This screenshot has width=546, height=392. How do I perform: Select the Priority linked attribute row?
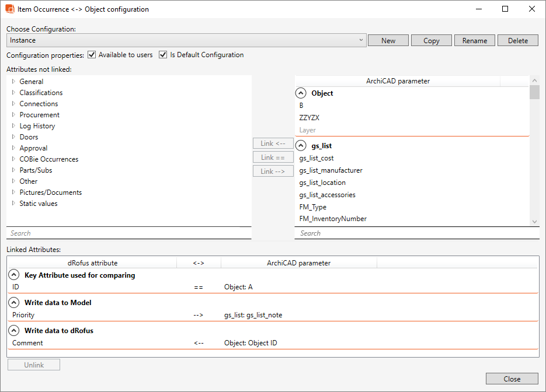pos(23,315)
